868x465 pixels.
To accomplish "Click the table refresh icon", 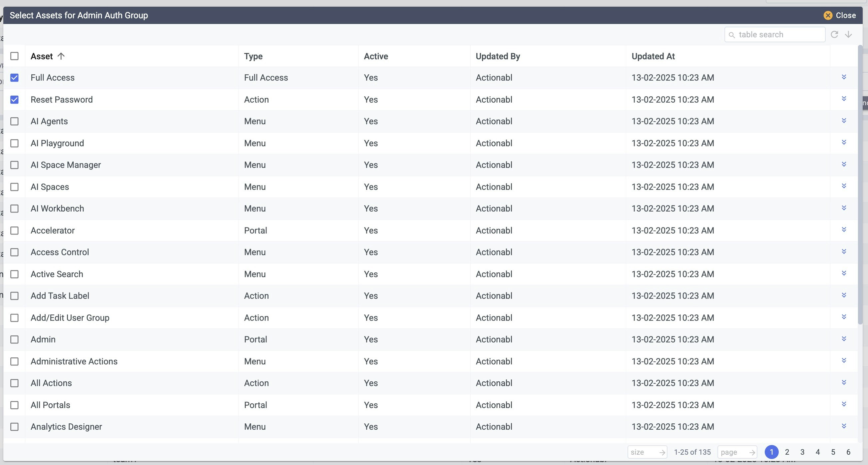I will click(x=834, y=34).
